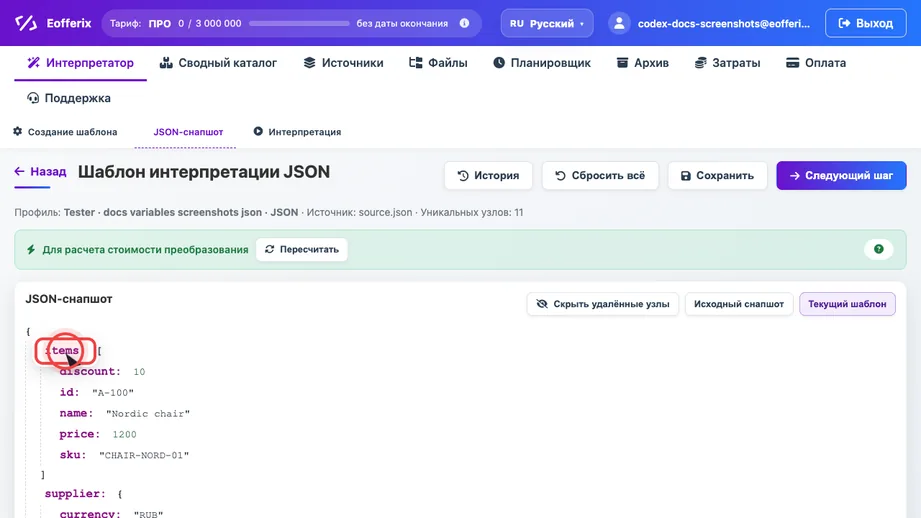
Task: Click the Выход logout button
Action: (865, 23)
